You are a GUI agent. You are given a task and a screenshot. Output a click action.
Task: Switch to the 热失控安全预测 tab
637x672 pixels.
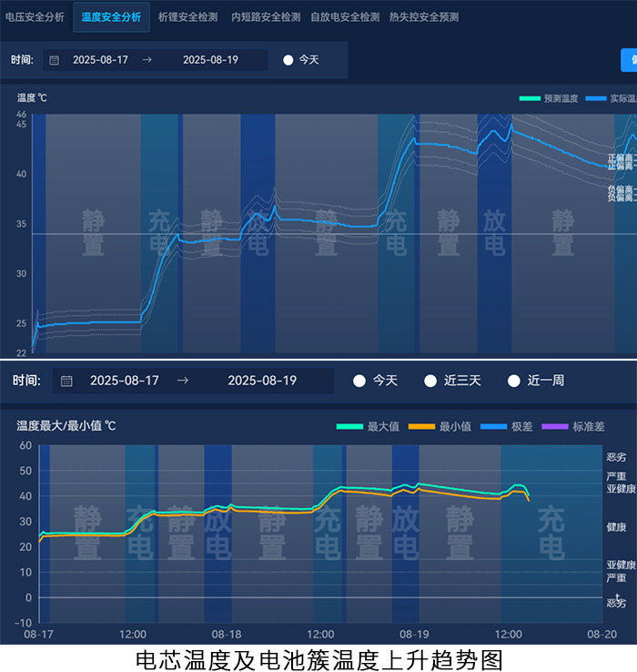click(423, 17)
